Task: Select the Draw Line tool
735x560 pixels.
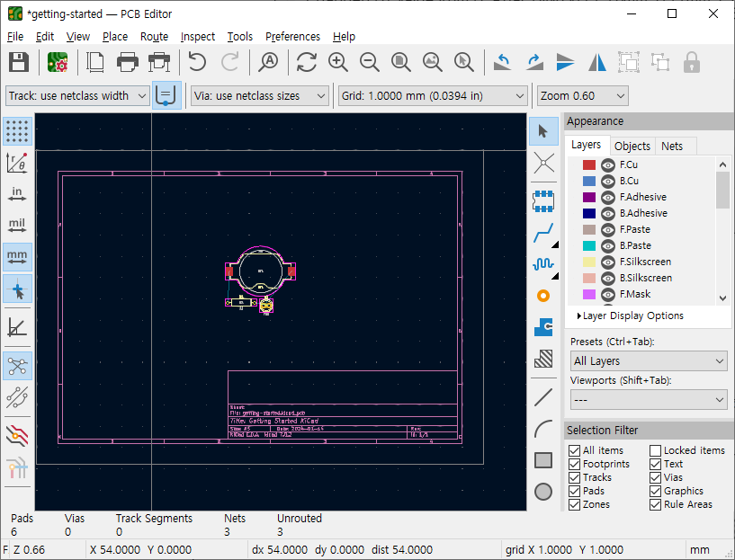Action: [x=543, y=397]
